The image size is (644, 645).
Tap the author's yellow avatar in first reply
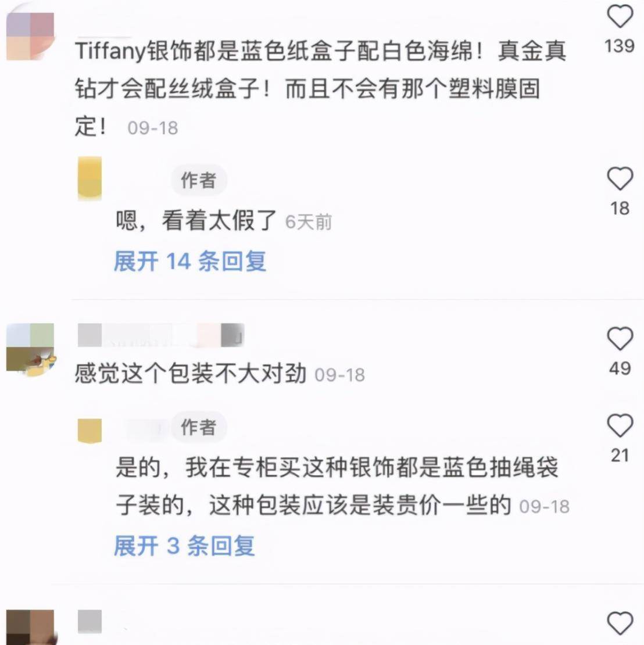pyautogui.click(x=90, y=178)
